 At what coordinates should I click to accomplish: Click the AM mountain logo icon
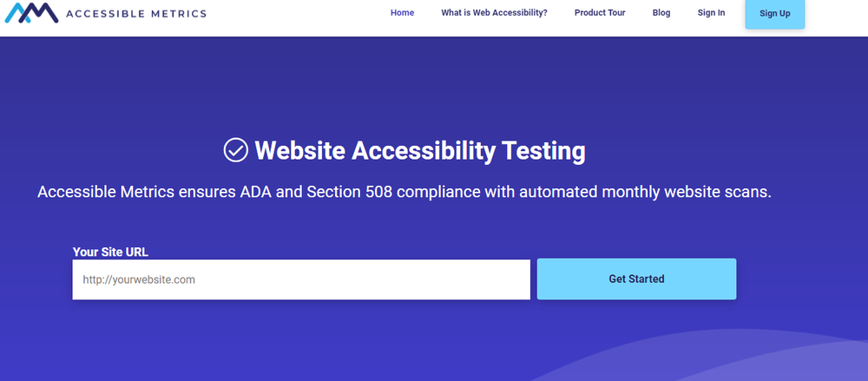pyautogui.click(x=30, y=12)
